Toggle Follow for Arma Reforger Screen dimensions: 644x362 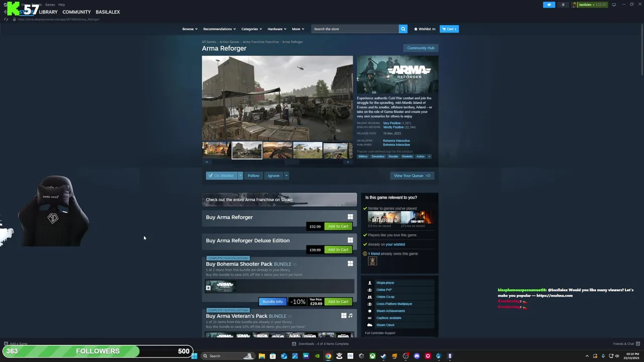tap(254, 175)
